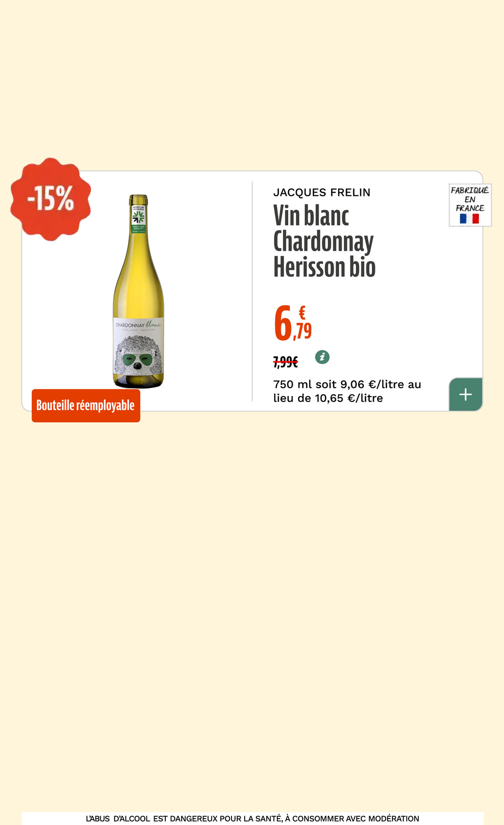Open the Chardonnay bottle product image
Screen dimensions: 504x825
pos(138,291)
